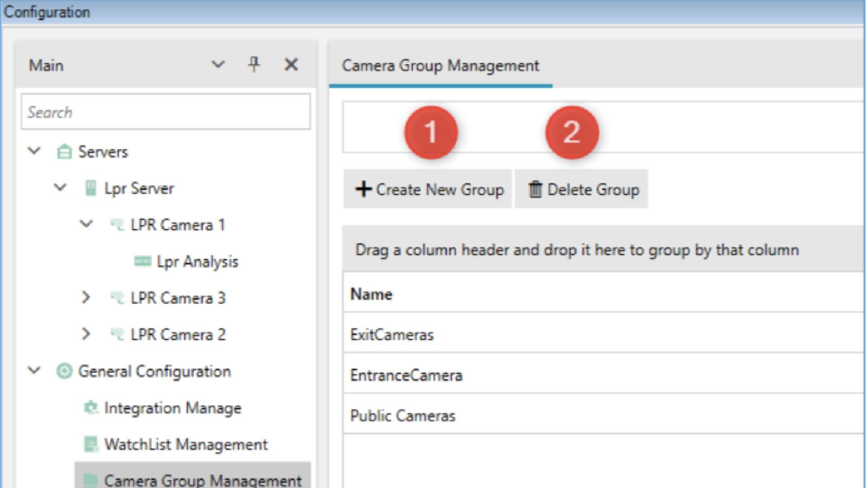Image resolution: width=868 pixels, height=488 pixels.
Task: Collapse the Servers tree node
Action: click(34, 151)
